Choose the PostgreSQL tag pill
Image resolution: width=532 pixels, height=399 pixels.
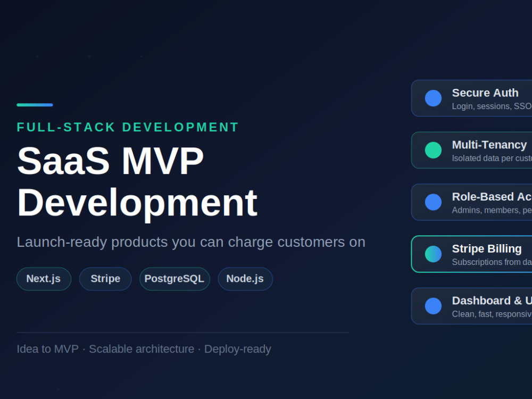tap(174, 279)
